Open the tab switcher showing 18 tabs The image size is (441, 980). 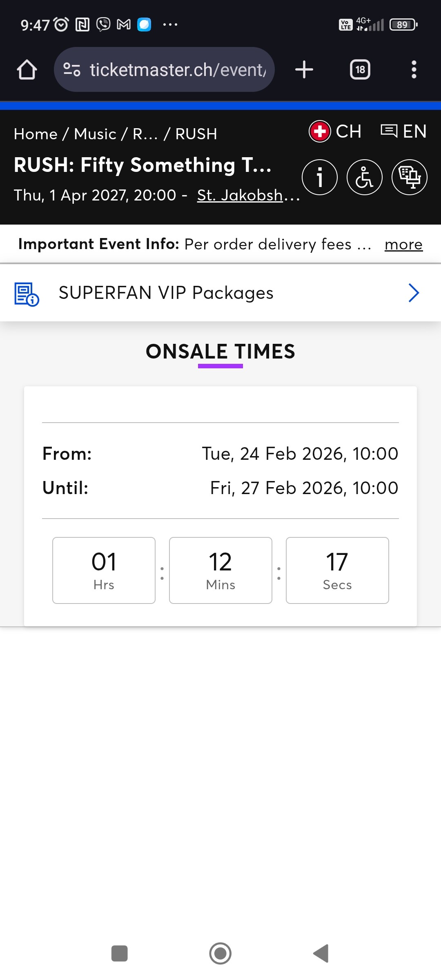click(360, 69)
